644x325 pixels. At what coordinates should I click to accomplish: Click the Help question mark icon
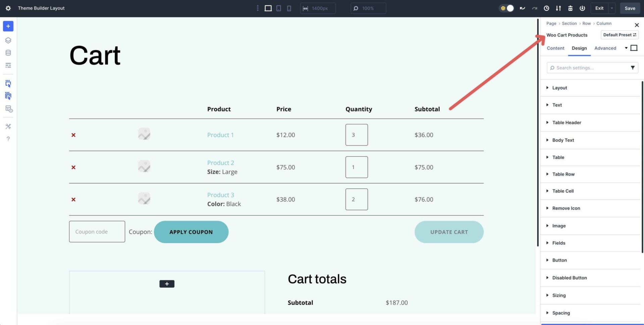pyautogui.click(x=8, y=139)
